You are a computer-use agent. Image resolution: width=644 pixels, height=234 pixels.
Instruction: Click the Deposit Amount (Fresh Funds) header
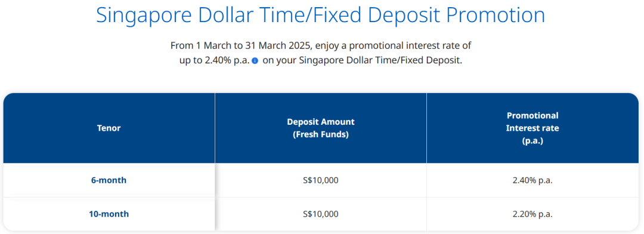321,128
